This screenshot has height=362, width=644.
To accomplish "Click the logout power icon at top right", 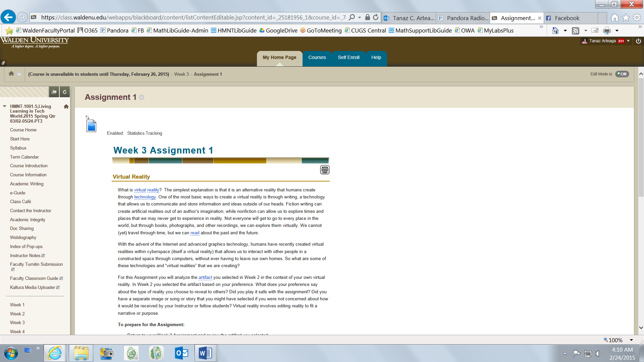I will pyautogui.click(x=638, y=41).
